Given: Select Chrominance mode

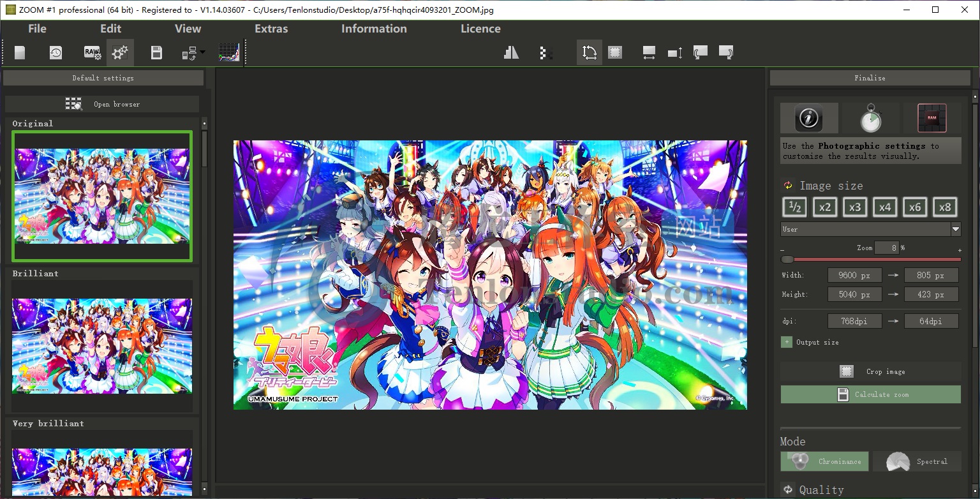Looking at the screenshot, I should tap(824, 461).
